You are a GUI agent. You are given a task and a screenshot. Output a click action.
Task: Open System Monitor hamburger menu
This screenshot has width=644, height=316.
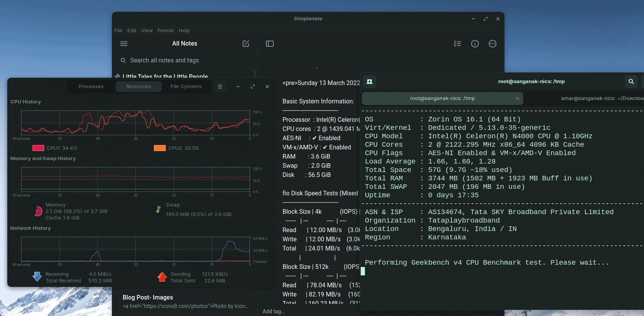click(x=220, y=87)
